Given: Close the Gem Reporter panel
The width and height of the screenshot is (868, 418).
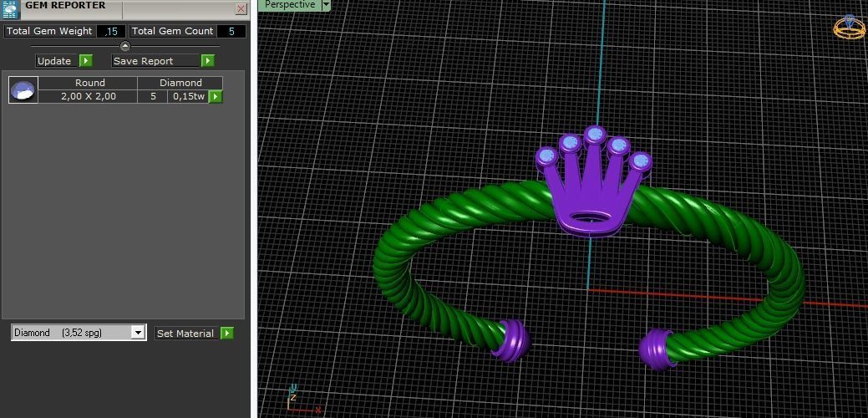Looking at the screenshot, I should pos(241,9).
